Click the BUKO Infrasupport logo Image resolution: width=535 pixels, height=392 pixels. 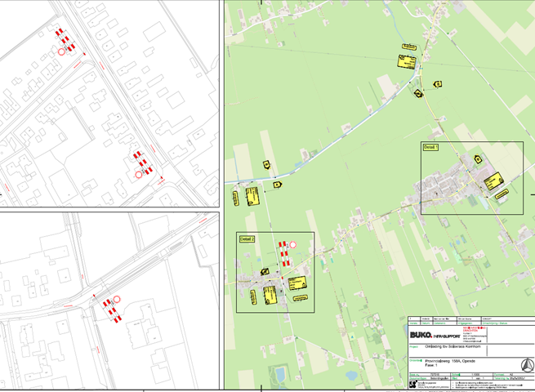(x=435, y=336)
